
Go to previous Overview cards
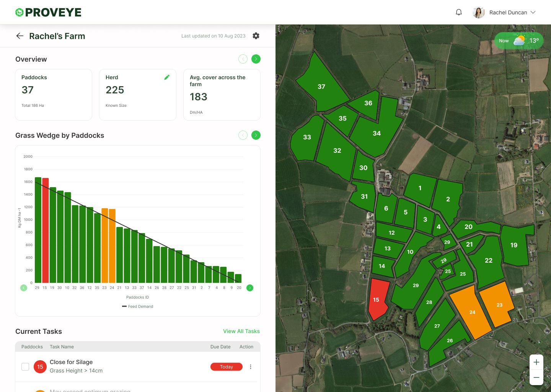pyautogui.click(x=243, y=59)
